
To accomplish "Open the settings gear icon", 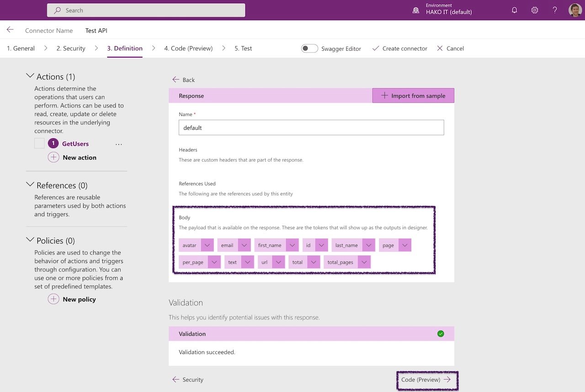I will pyautogui.click(x=535, y=10).
